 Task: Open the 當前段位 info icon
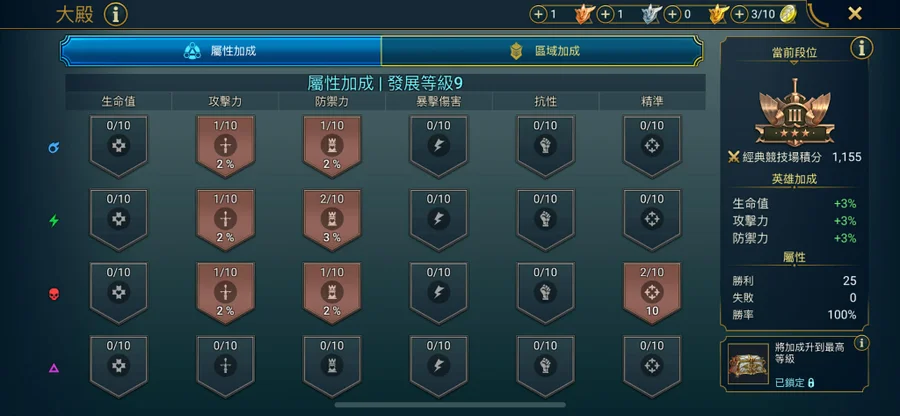[862, 48]
